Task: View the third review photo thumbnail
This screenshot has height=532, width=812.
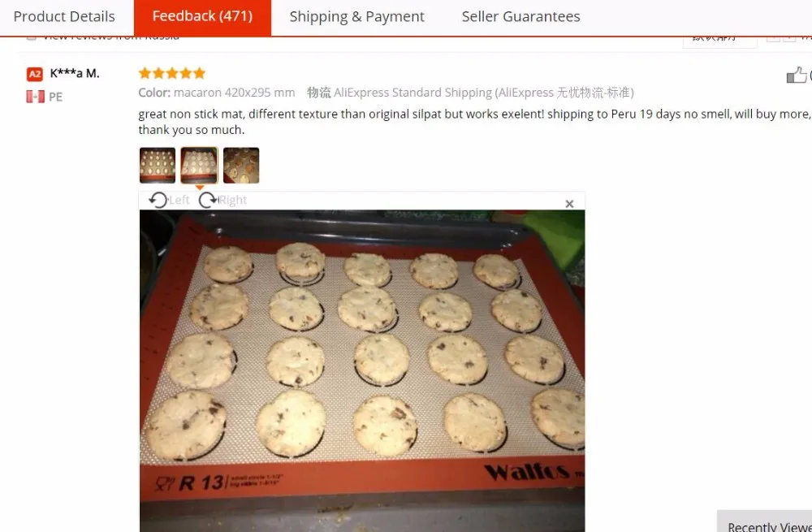Action: (241, 165)
